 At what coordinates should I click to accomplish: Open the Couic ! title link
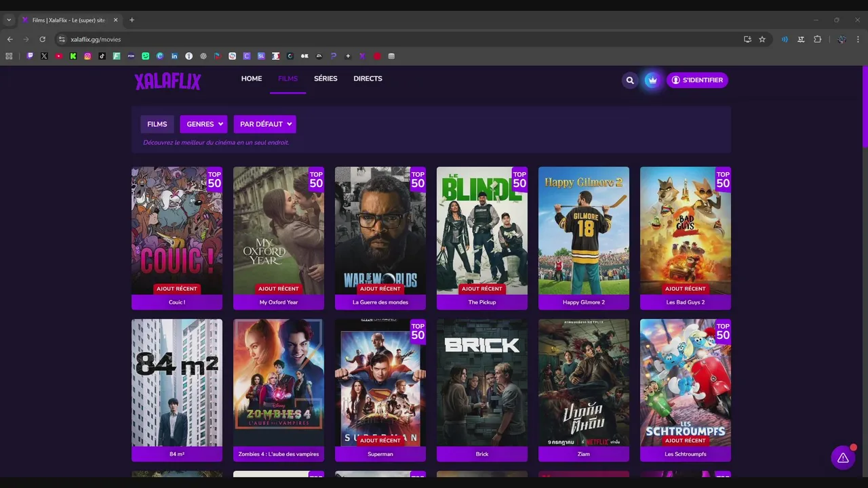click(x=177, y=302)
